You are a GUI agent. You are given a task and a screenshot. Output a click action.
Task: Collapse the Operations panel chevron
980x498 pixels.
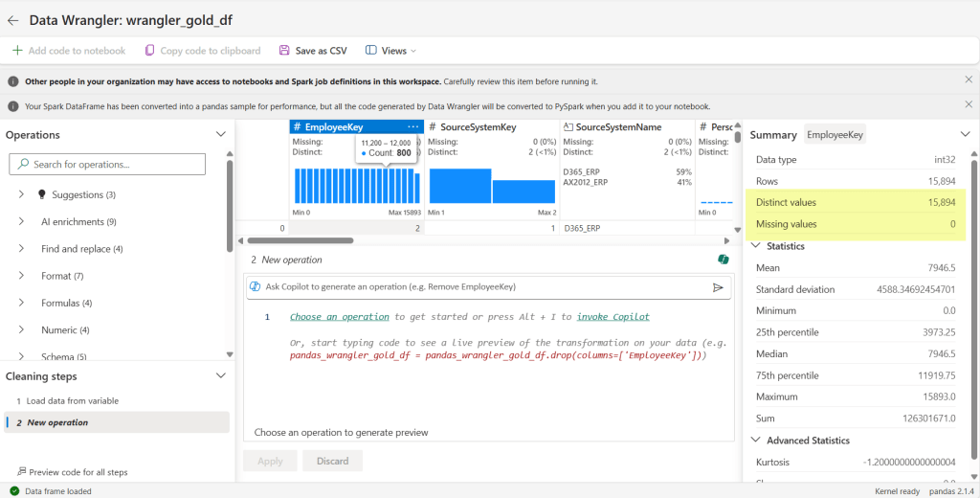(x=221, y=134)
